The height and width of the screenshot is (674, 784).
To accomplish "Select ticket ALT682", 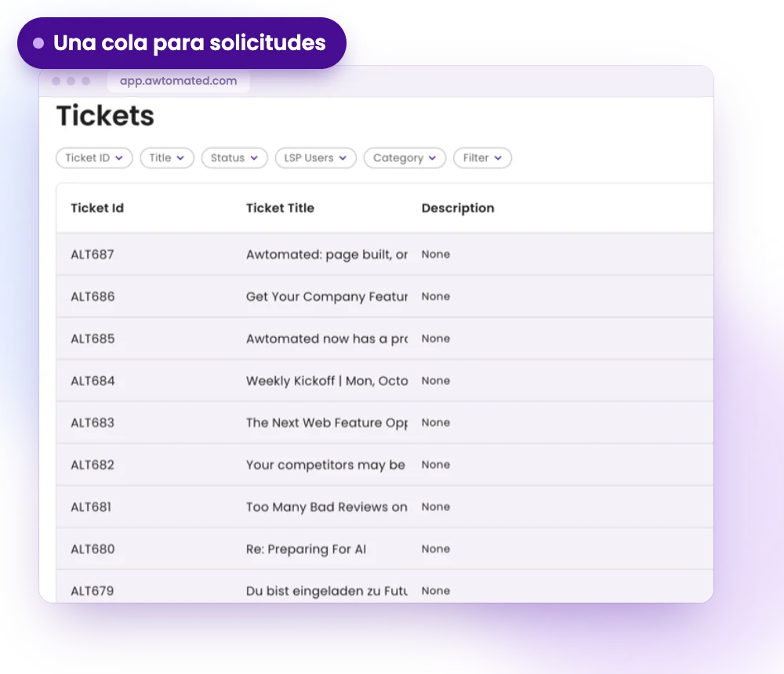I will click(93, 465).
